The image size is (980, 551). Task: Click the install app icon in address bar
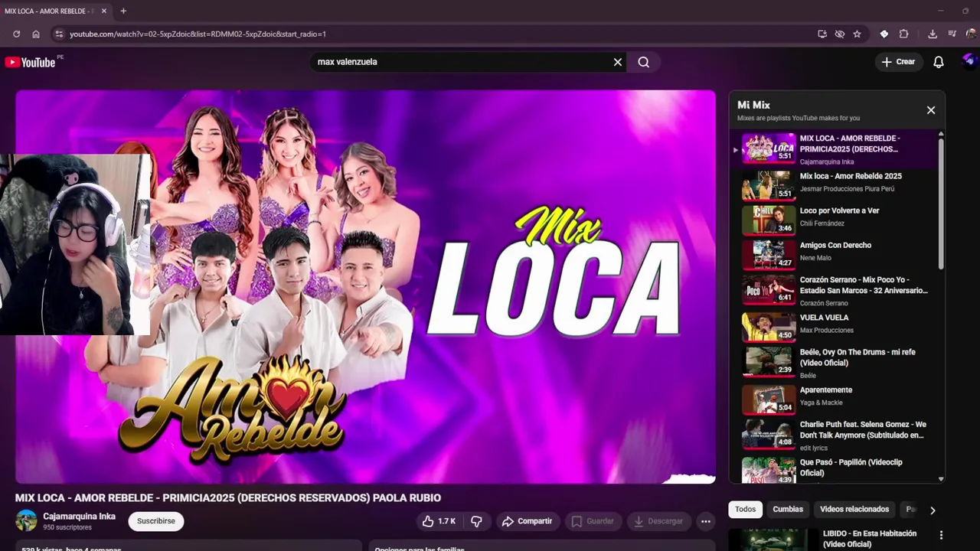pyautogui.click(x=822, y=34)
